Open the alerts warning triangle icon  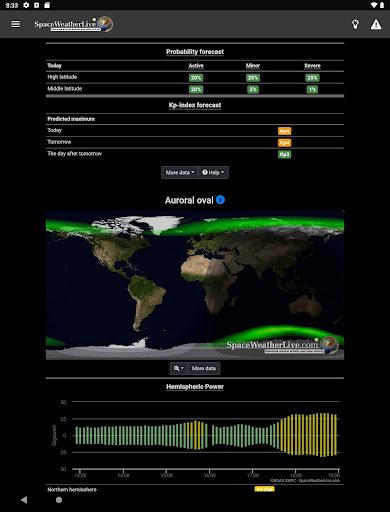point(376,24)
